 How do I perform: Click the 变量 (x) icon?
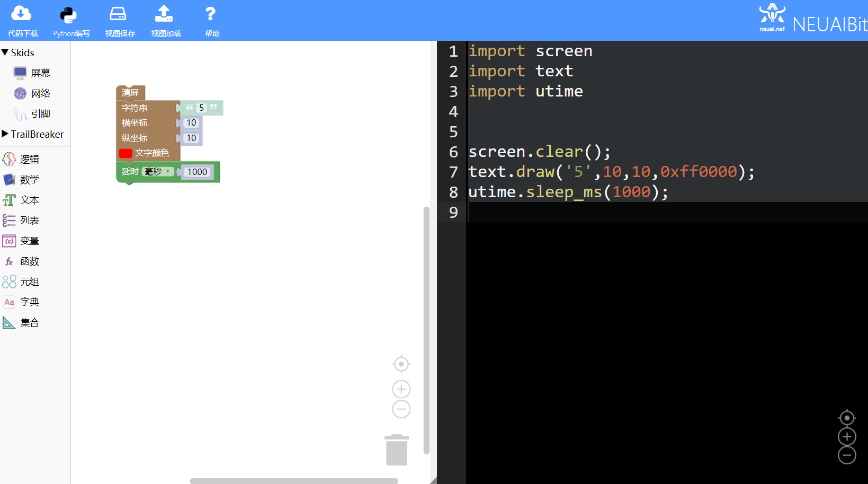pos(9,241)
